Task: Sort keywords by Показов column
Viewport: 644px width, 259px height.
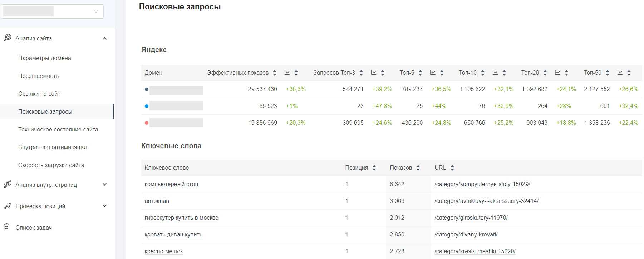Action: point(418,168)
